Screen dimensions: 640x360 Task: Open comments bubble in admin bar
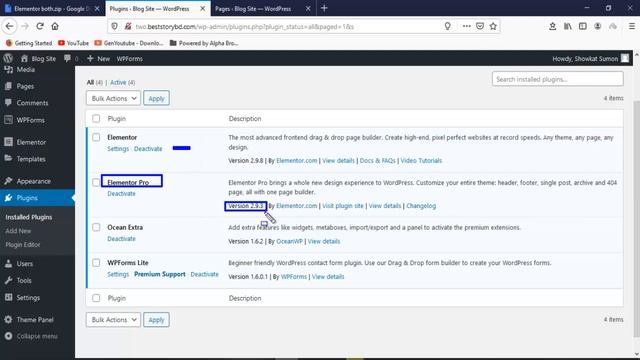tap(71, 59)
